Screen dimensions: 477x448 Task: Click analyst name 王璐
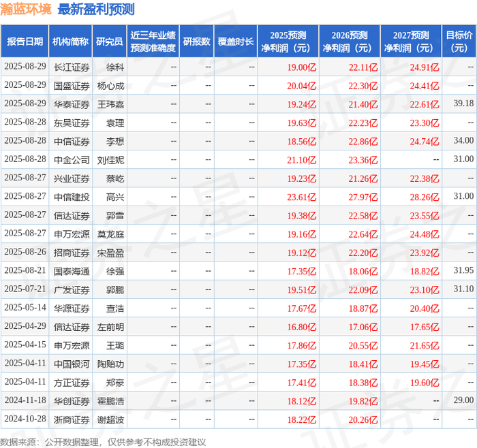(x=115, y=346)
